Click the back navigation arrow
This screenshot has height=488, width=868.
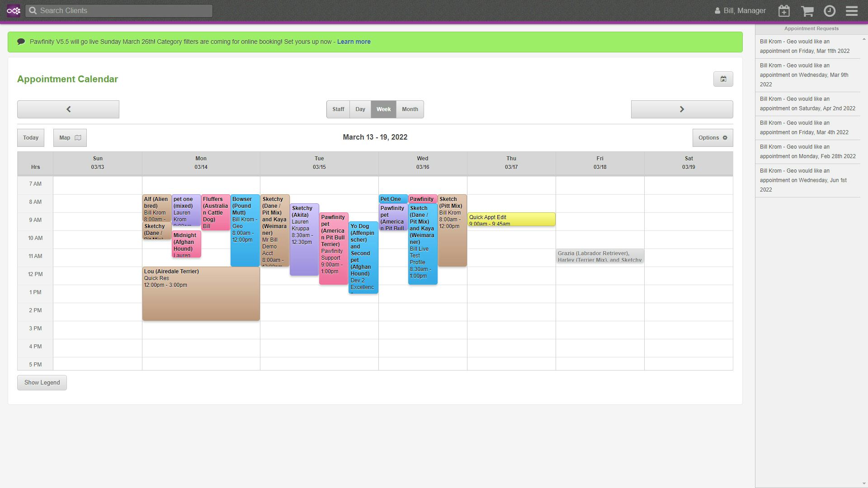coord(69,109)
